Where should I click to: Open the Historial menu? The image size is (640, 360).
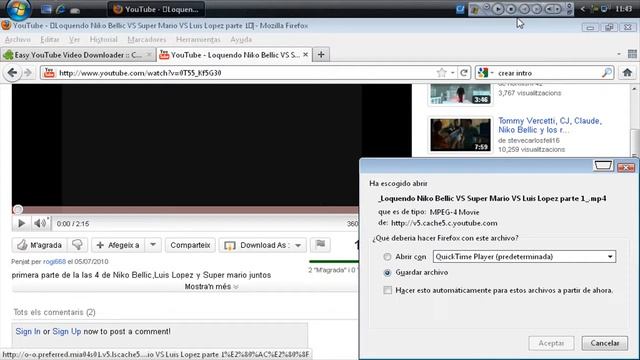pos(103,40)
